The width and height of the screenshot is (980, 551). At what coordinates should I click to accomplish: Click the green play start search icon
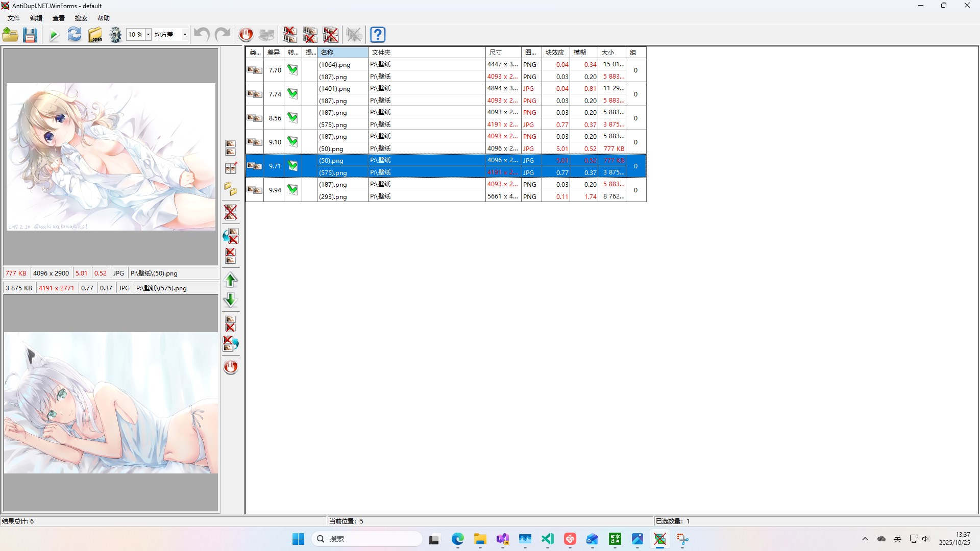[x=54, y=35]
